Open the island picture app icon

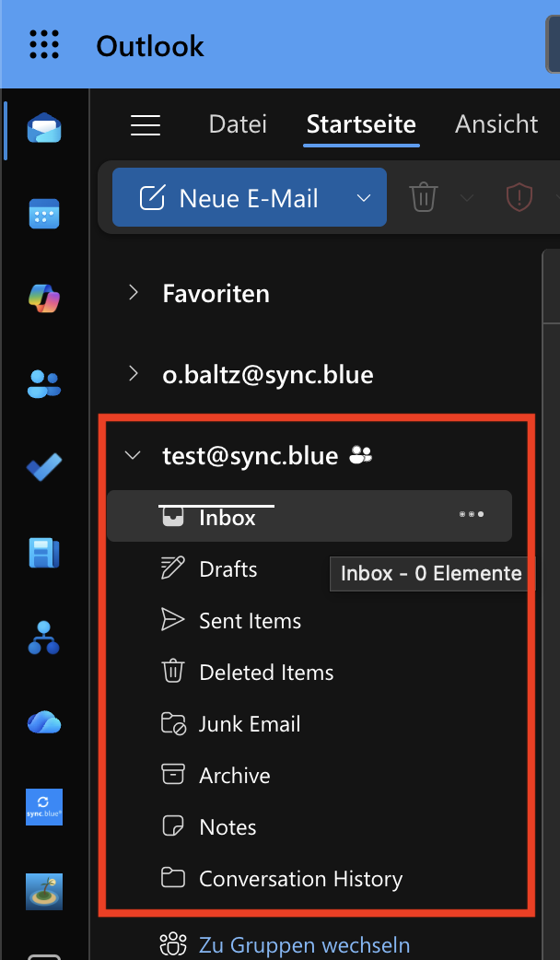(x=44, y=892)
